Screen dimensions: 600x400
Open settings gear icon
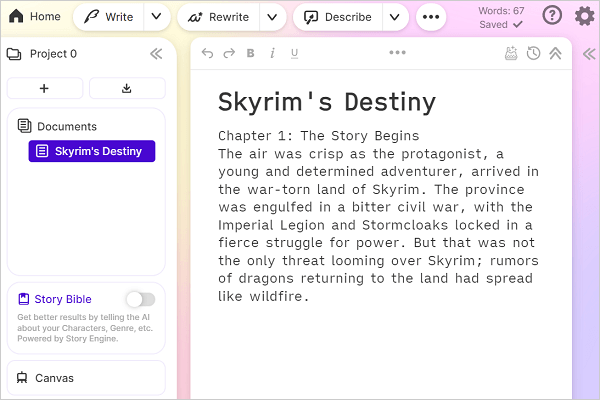(x=585, y=16)
